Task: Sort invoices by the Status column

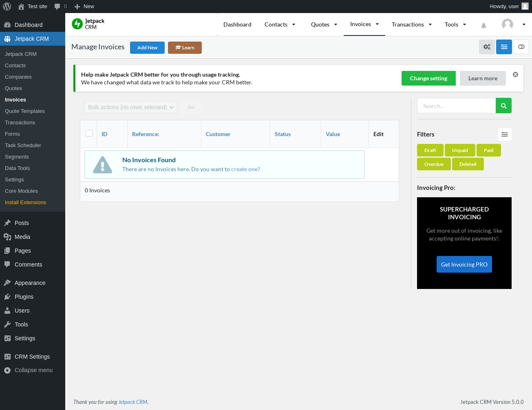Action: pyautogui.click(x=283, y=134)
